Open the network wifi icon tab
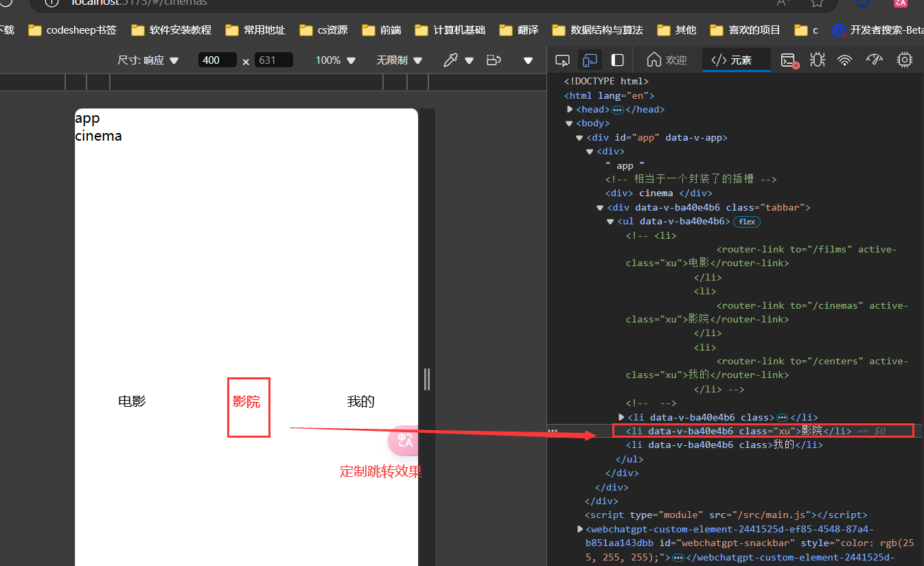This screenshot has width=924, height=566. 844,60
